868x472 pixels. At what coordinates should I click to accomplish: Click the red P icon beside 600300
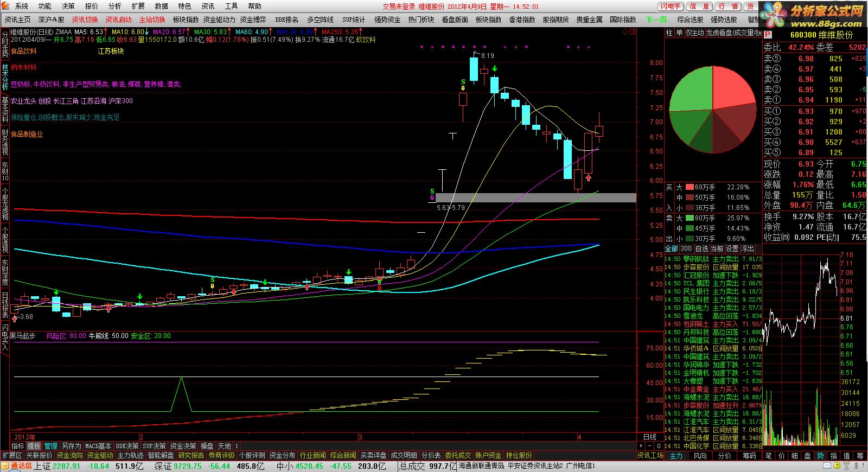[768, 35]
